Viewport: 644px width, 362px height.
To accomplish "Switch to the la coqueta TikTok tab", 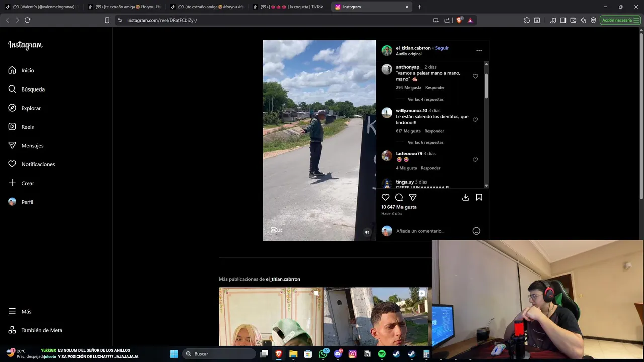I will click(x=289, y=7).
